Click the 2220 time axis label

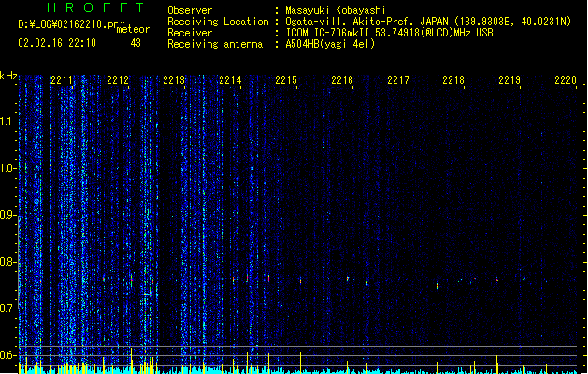(x=566, y=80)
